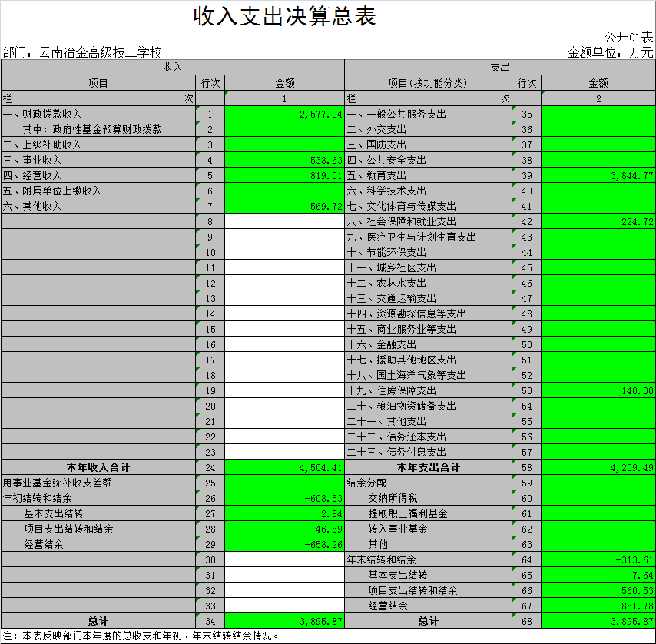Screen dimensions: 656x644
Task: Select the 四、公共安全支出 cell
Action: 429,160
